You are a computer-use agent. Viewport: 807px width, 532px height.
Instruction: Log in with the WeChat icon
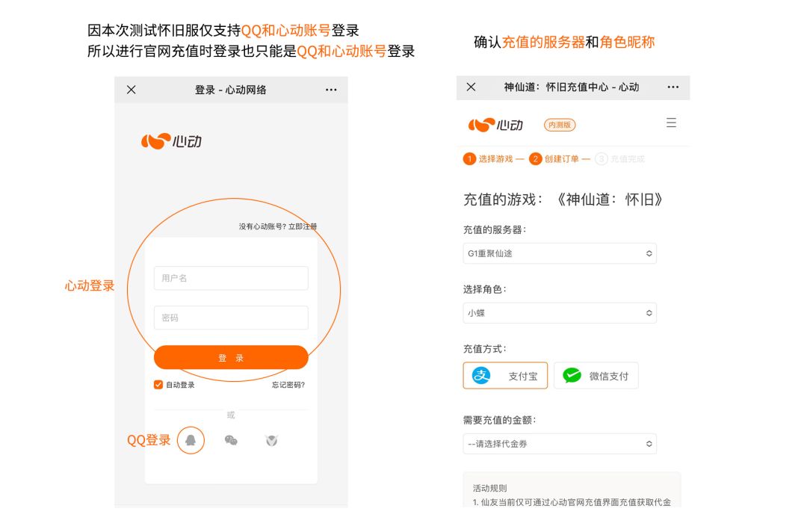[231, 440]
